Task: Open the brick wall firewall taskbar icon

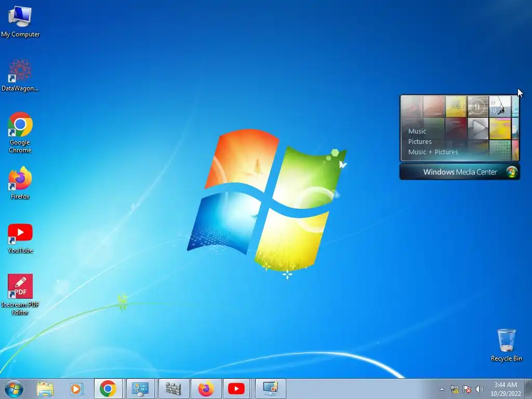Action: coord(174,389)
